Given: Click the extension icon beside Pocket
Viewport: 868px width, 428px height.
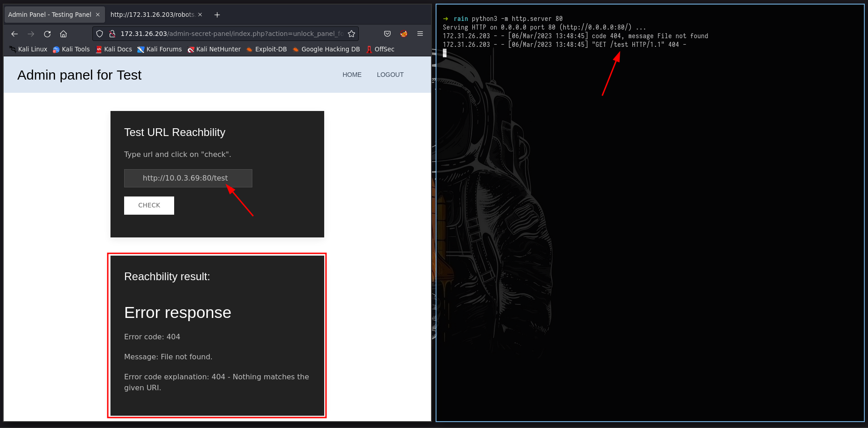Looking at the screenshot, I should pos(404,34).
